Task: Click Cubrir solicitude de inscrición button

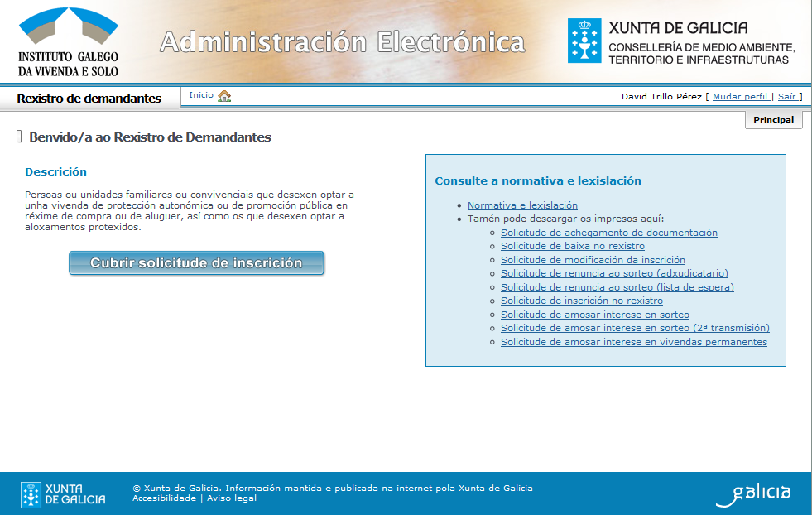Action: [196, 262]
